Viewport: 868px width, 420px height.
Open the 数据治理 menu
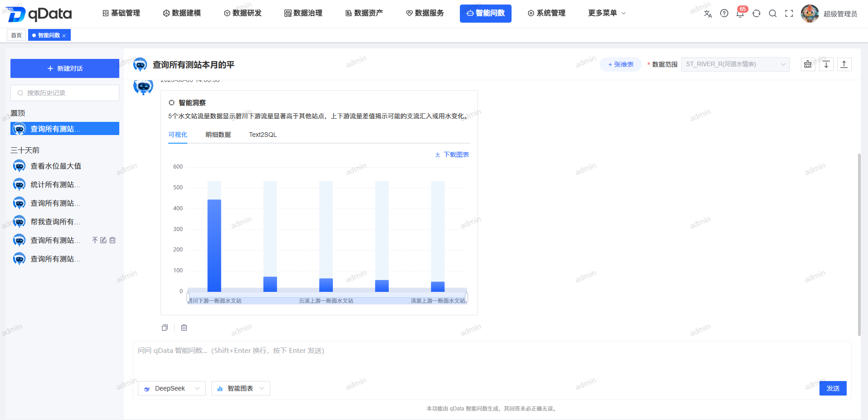pyautogui.click(x=303, y=13)
